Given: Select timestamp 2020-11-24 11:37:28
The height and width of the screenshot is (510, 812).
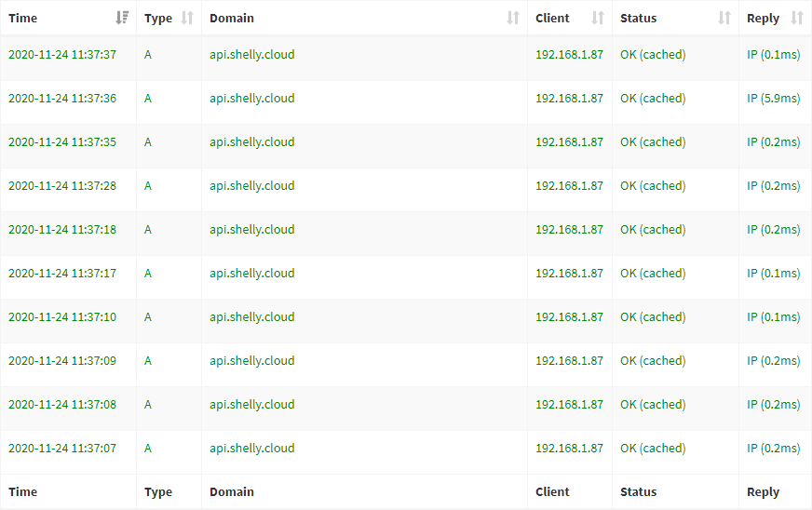Looking at the screenshot, I should point(62,186).
